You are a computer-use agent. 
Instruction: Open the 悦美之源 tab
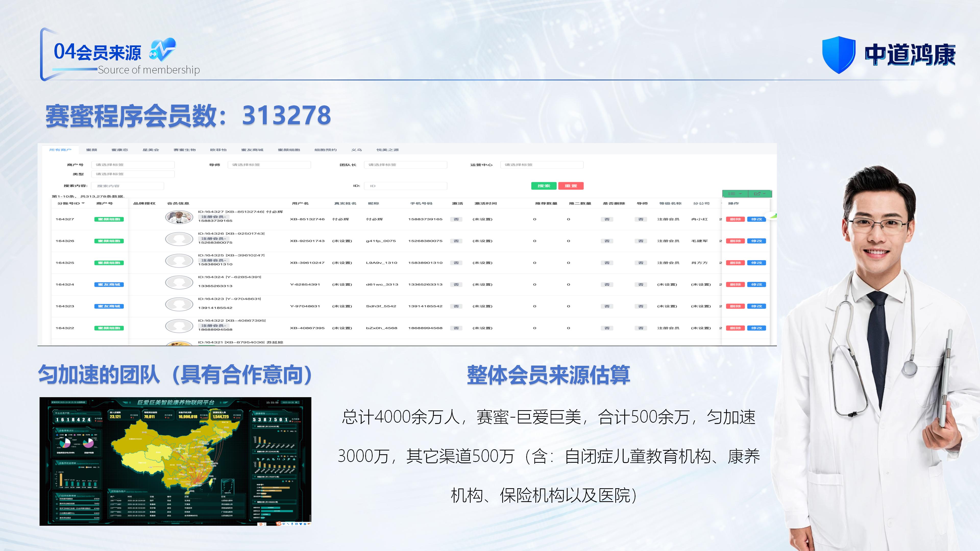(x=388, y=150)
